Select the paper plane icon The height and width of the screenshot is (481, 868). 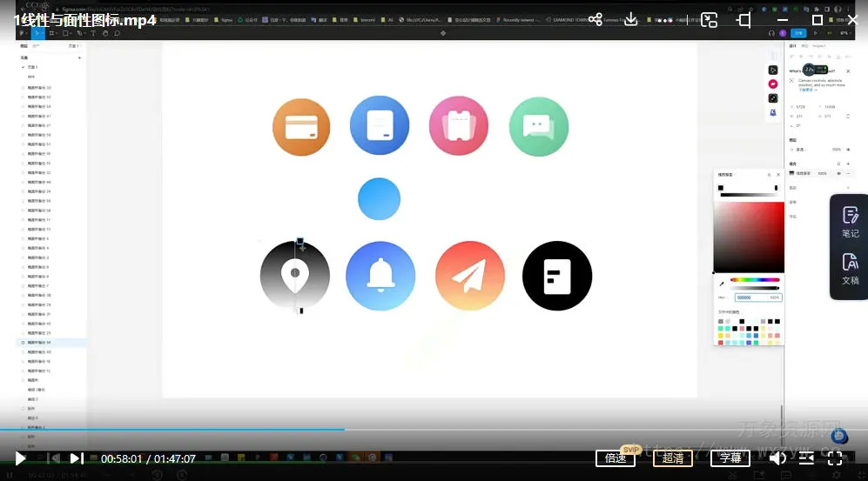coord(470,276)
